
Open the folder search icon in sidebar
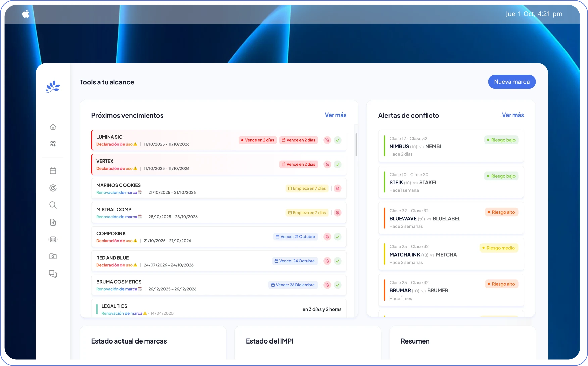53,256
